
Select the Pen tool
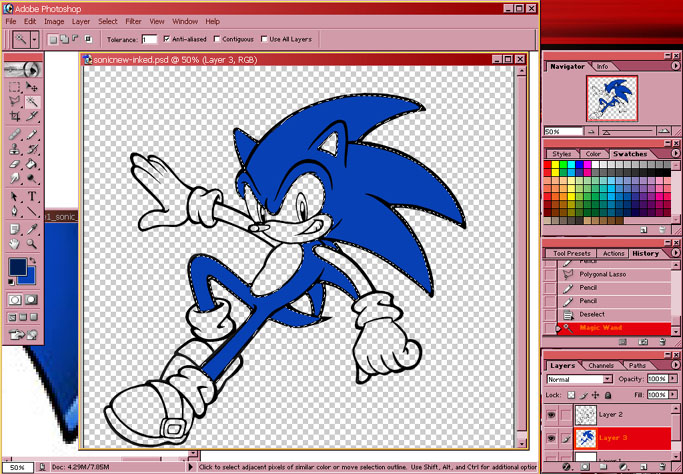point(15,211)
